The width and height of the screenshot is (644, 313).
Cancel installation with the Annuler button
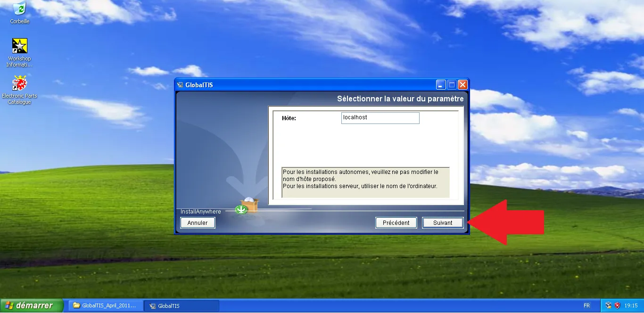point(198,222)
